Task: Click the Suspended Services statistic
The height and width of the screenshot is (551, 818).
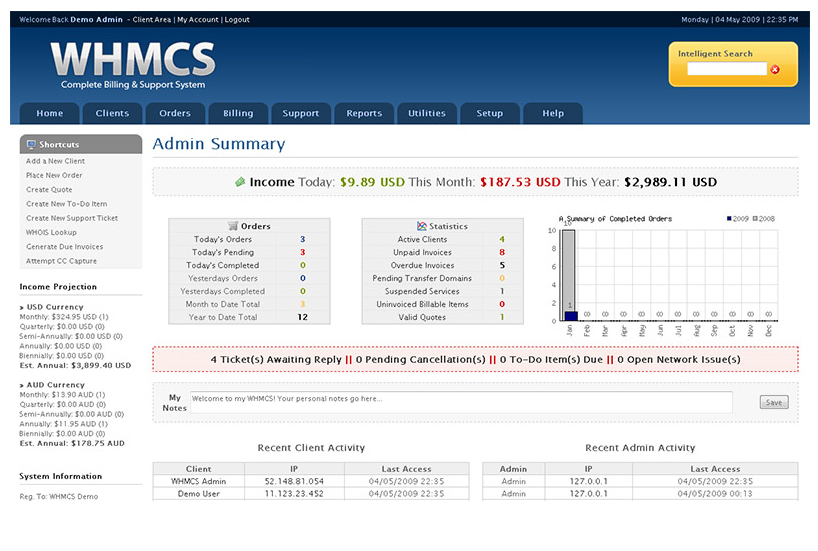Action: coord(443,291)
